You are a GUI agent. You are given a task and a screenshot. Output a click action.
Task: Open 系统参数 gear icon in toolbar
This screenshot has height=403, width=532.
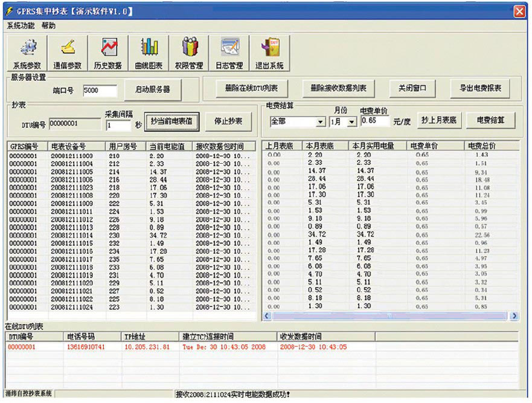[x=27, y=53]
